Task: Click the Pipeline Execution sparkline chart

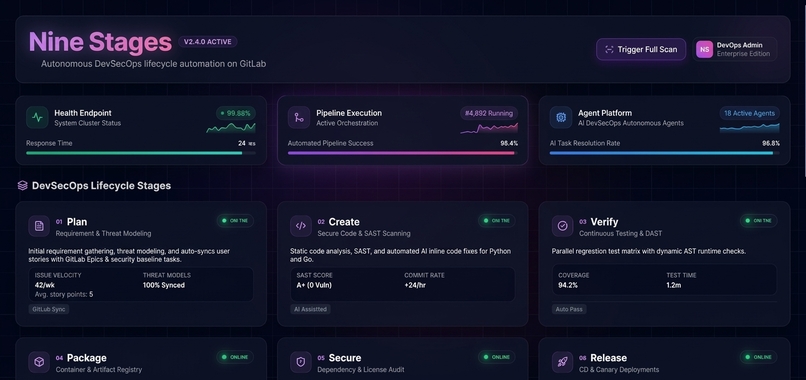Action: point(489,128)
